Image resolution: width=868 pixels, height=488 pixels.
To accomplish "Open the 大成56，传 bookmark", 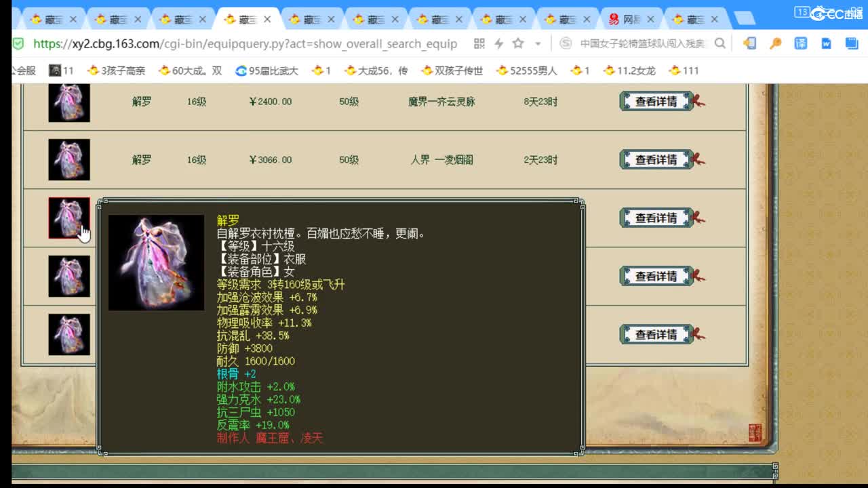I will (x=376, y=70).
